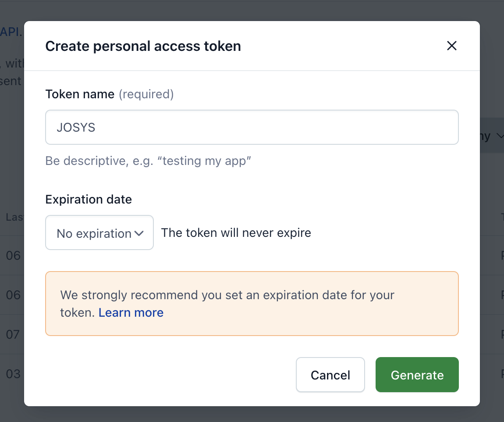504x422 pixels.
Task: Click the Create personal access token title
Action: pyautogui.click(x=143, y=46)
